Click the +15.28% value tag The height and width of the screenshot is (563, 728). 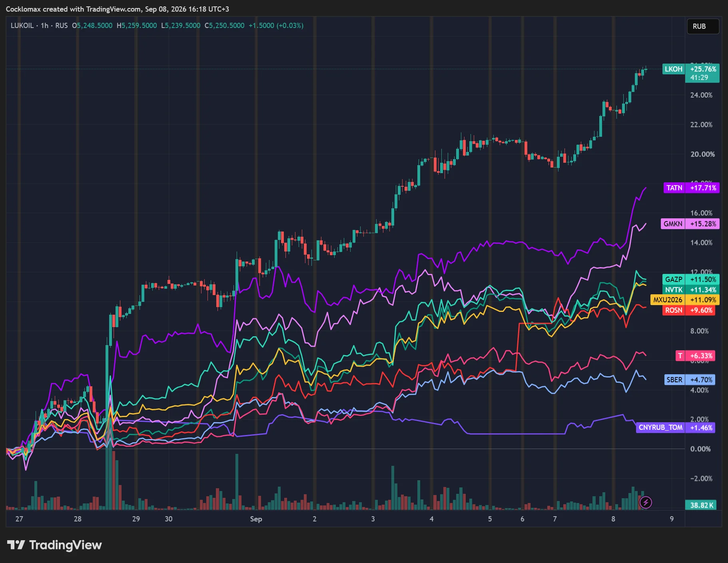coord(703,224)
